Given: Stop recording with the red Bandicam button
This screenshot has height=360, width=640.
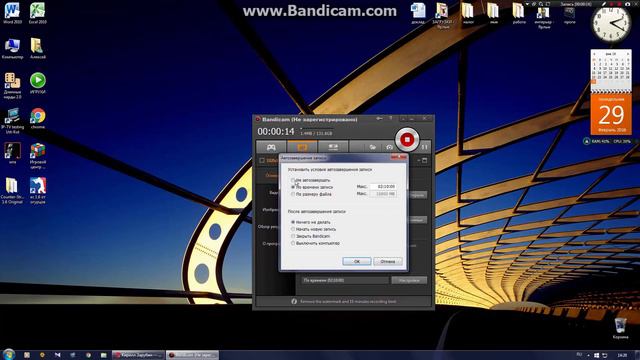Looking at the screenshot, I should [x=407, y=140].
